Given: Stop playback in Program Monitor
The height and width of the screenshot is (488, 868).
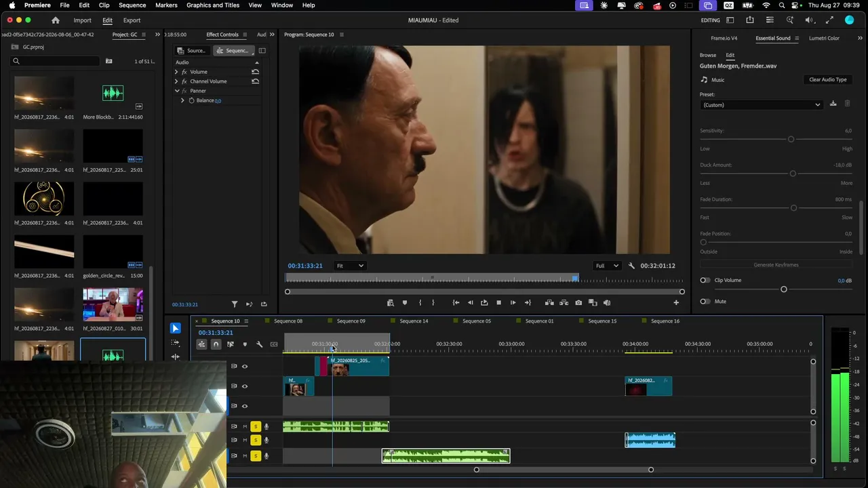Looking at the screenshot, I should [498, 303].
